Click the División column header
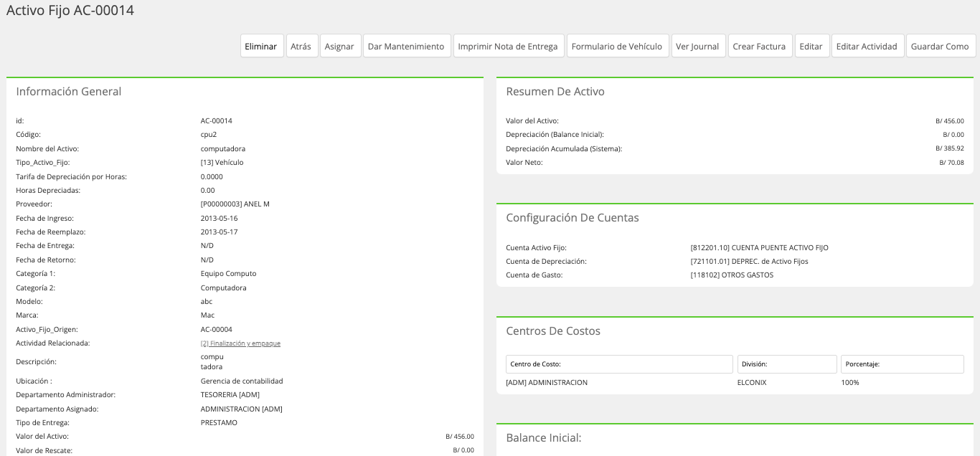 pyautogui.click(x=787, y=364)
